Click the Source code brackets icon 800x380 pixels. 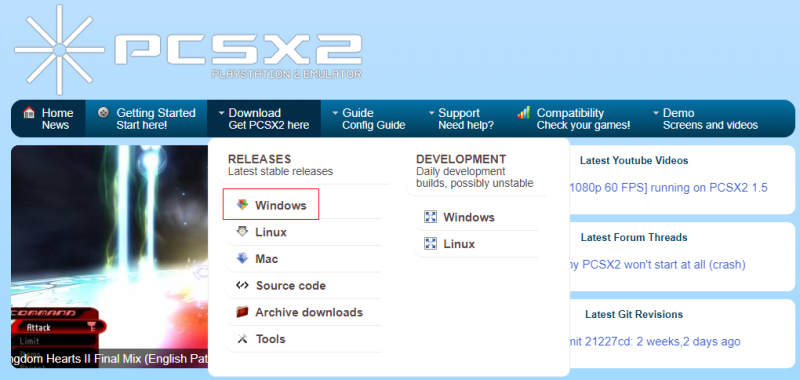click(242, 285)
